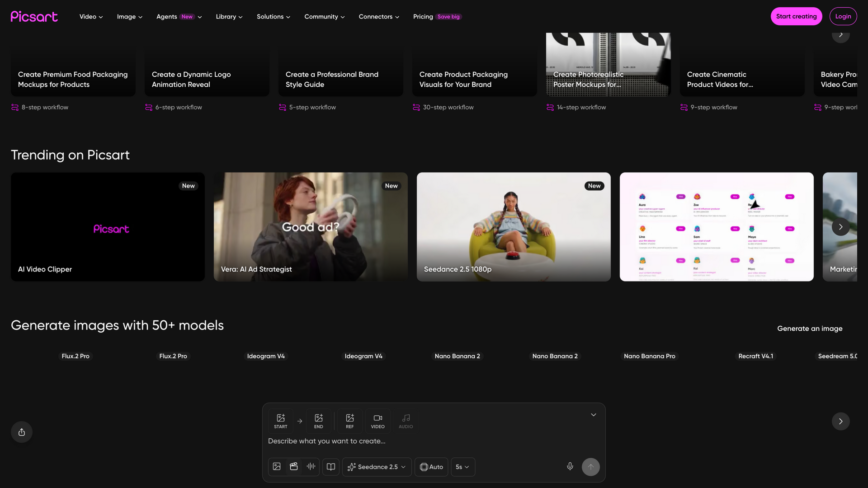The height and width of the screenshot is (488, 868).
Task: Open the Video menu in navigation
Action: pos(91,17)
